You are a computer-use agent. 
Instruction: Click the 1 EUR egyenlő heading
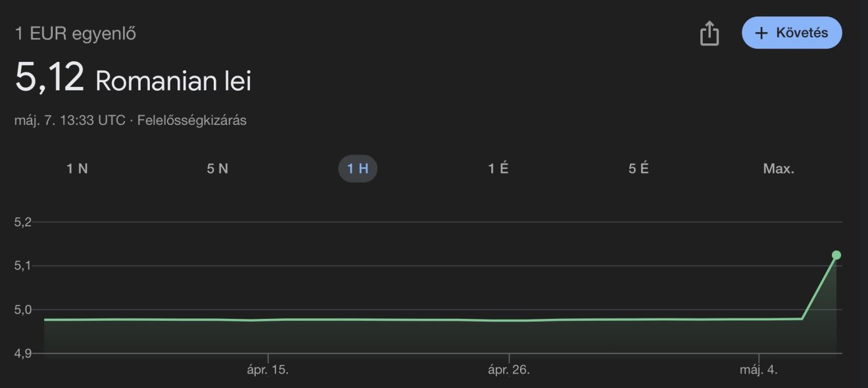pos(76,34)
